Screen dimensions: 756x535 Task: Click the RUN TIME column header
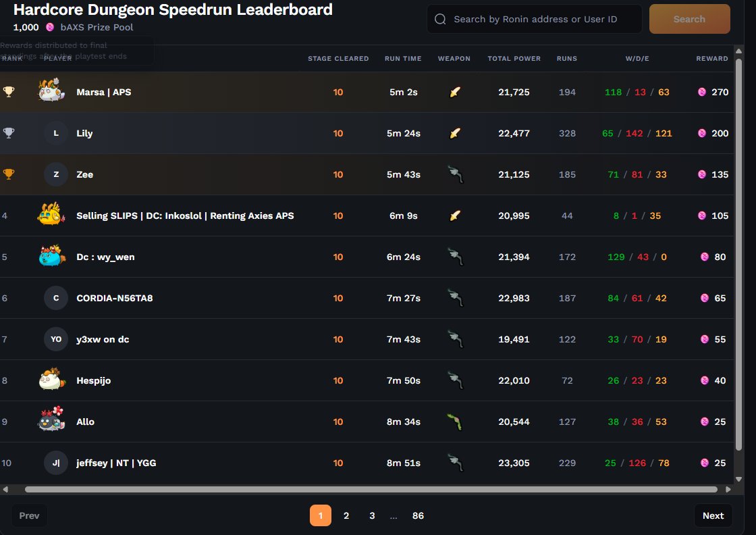click(403, 58)
